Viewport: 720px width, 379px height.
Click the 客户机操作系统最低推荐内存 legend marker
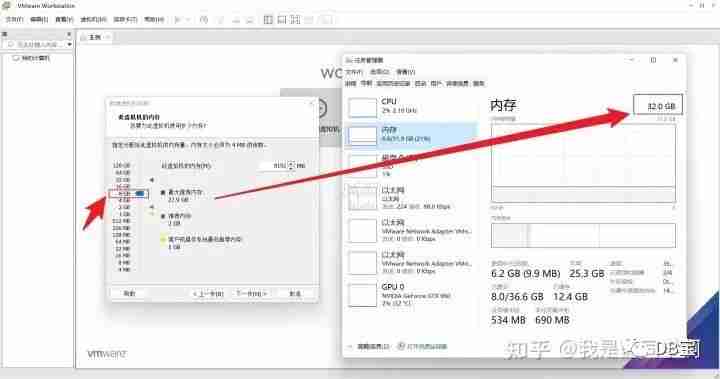163,239
